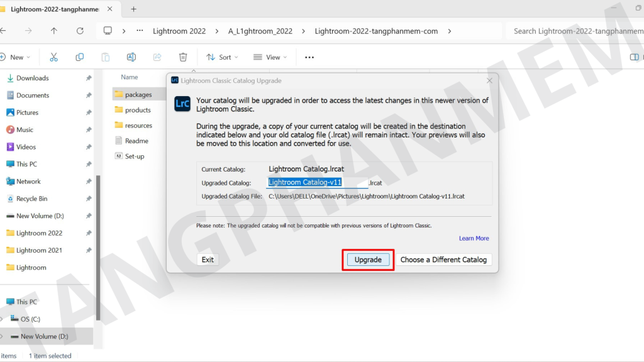Click the Delete trash icon in toolbar
The height and width of the screenshot is (362, 644).
(183, 57)
